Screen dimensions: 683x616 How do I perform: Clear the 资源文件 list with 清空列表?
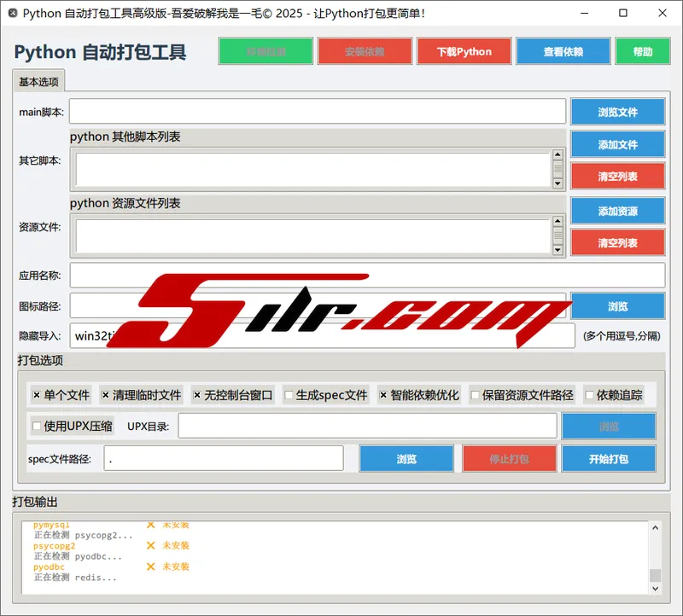tap(617, 242)
